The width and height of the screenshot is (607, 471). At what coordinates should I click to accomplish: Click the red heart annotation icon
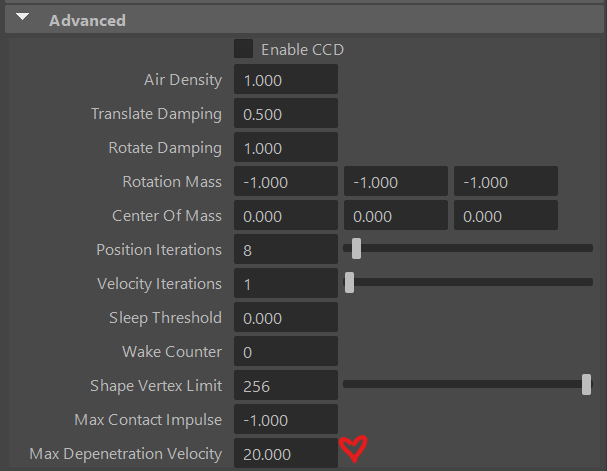click(353, 450)
